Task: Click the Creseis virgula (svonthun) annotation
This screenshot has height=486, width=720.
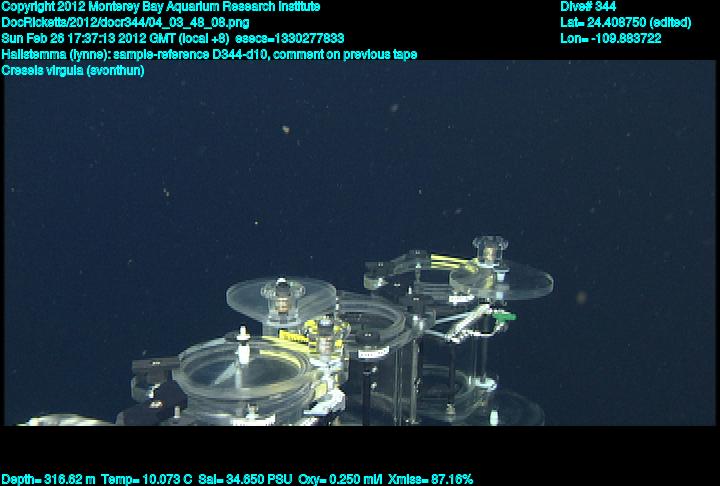Action: click(x=73, y=71)
